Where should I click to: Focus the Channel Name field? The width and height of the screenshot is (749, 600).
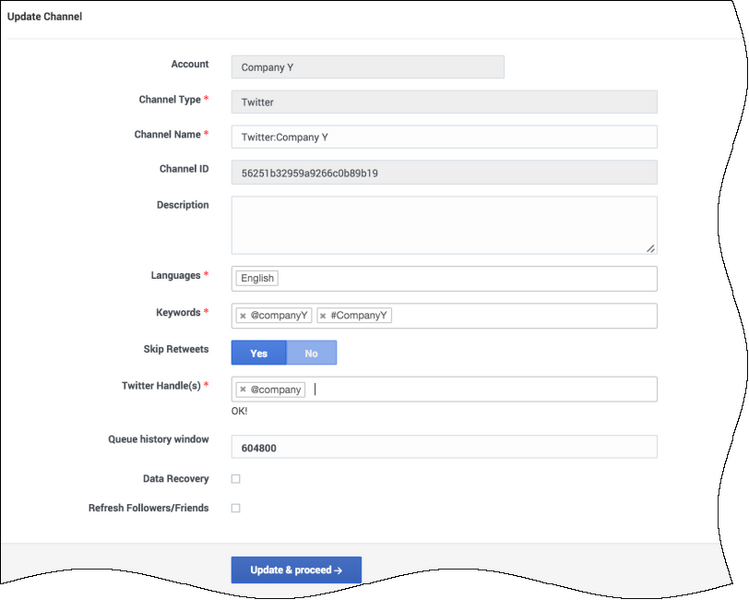444,137
